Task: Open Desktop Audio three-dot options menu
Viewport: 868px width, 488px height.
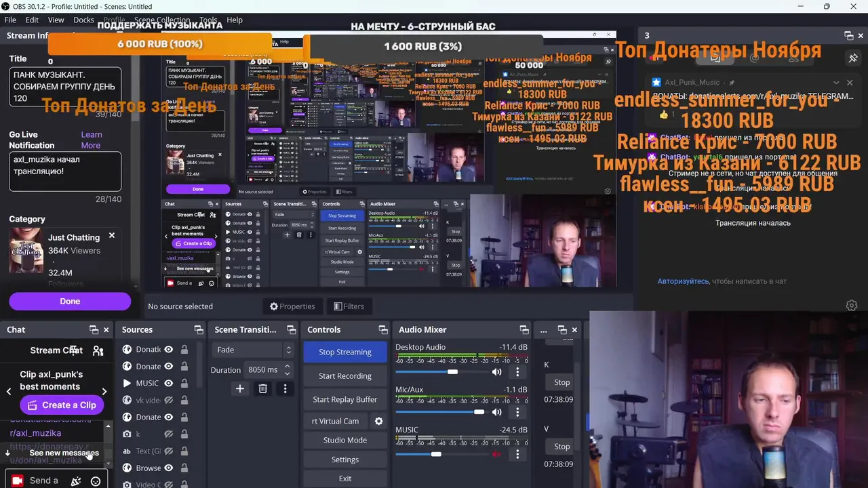Action: tap(517, 371)
